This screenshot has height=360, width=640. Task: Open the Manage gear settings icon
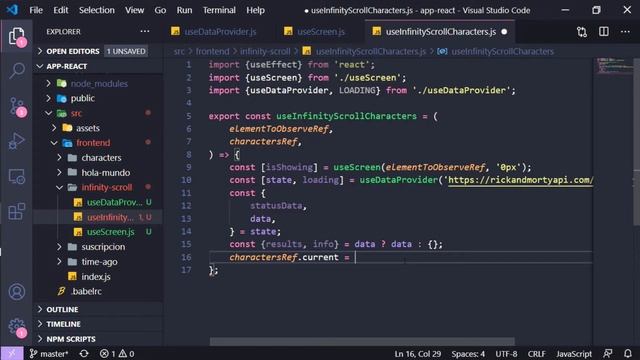pyautogui.click(x=16, y=327)
